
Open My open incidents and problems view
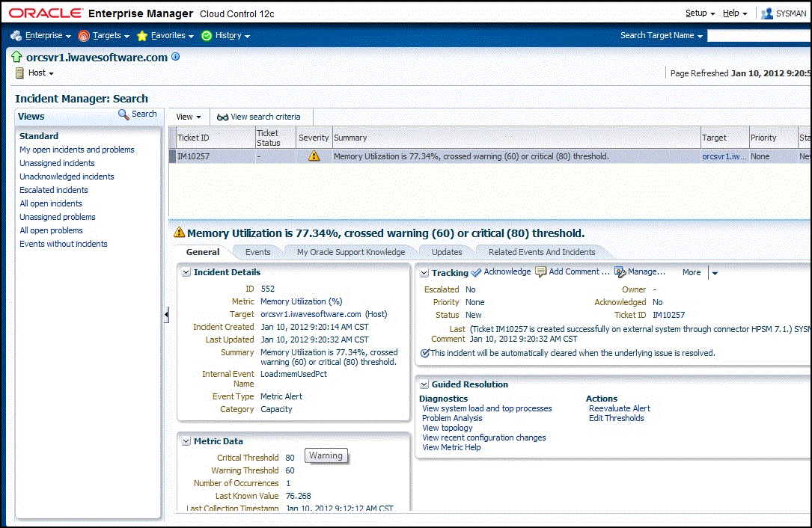pyautogui.click(x=76, y=150)
